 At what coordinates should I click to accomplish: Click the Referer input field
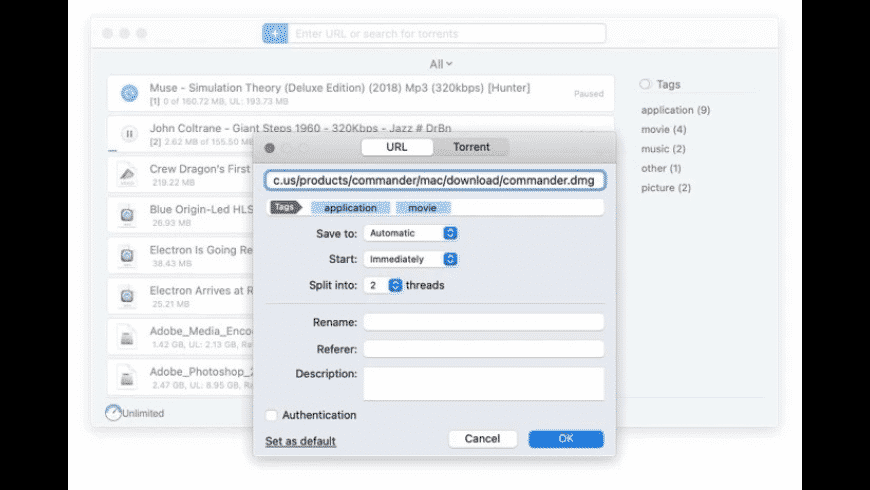pyautogui.click(x=483, y=349)
